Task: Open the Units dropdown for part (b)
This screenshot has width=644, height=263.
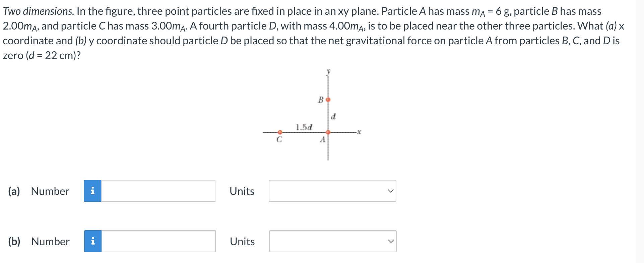Action: tap(332, 241)
